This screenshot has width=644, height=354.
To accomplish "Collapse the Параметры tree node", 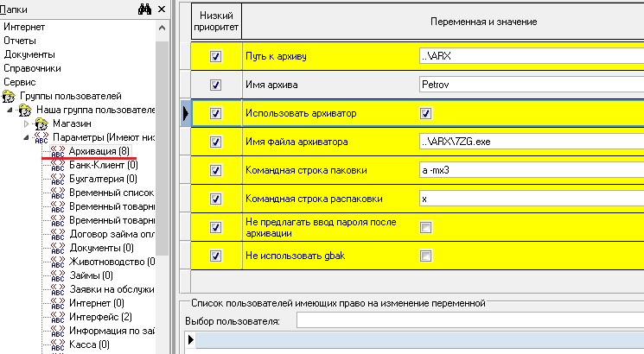I will point(26,137).
